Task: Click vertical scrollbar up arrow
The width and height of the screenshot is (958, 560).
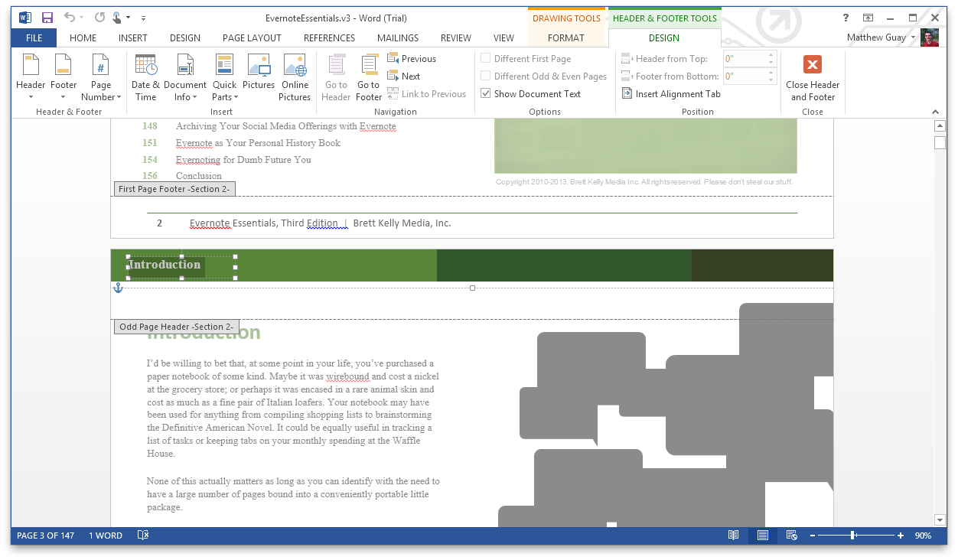Action: pyautogui.click(x=940, y=126)
